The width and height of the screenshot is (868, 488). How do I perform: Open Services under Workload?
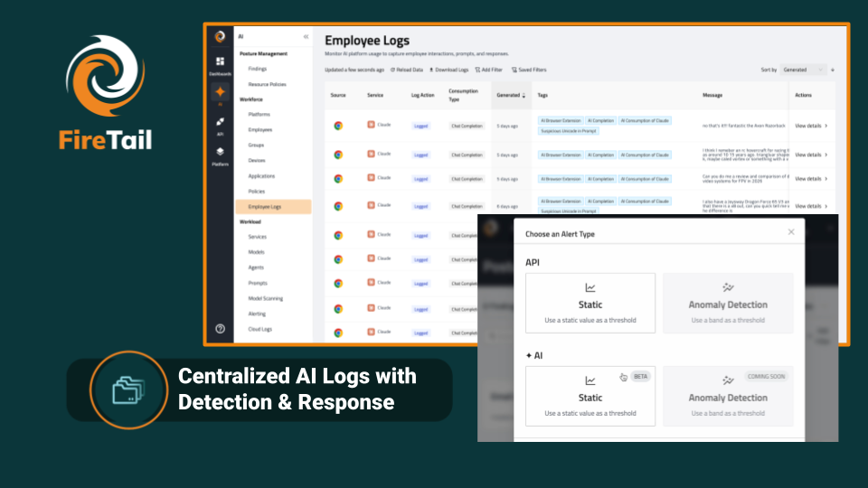[258, 237]
